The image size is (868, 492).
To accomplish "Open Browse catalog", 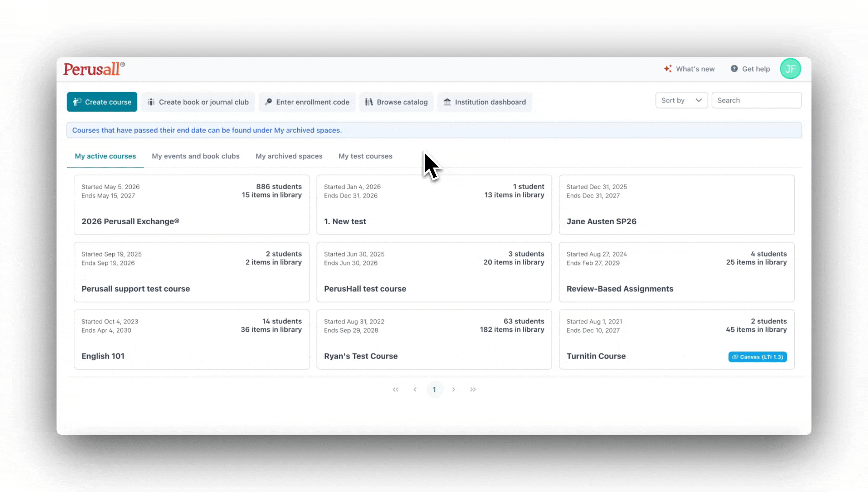I will click(x=397, y=102).
